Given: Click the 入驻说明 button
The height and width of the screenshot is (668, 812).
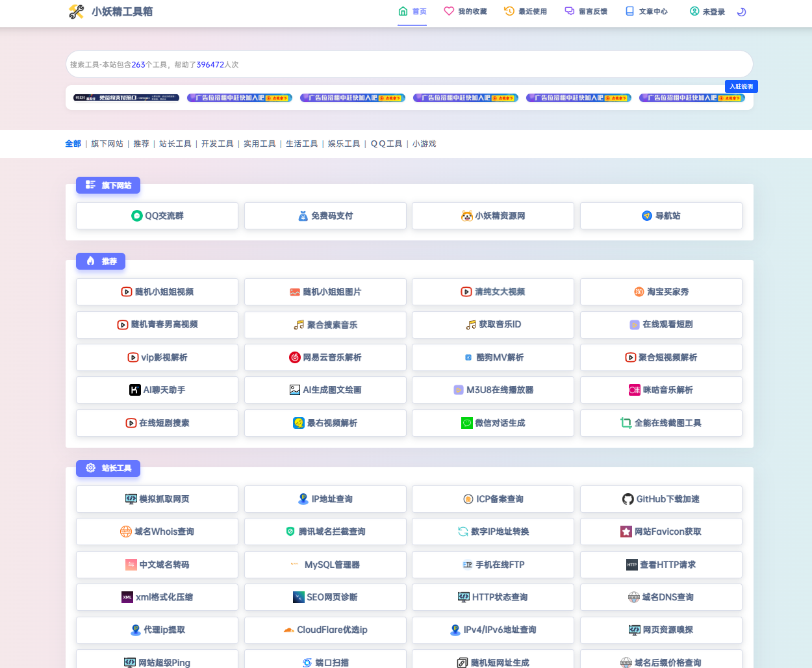Looking at the screenshot, I should coord(741,86).
